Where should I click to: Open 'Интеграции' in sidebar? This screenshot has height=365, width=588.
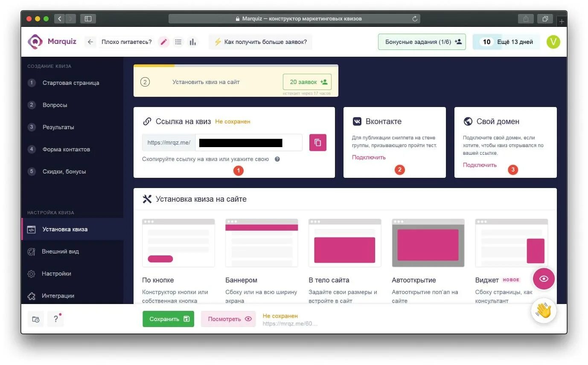tap(58, 295)
